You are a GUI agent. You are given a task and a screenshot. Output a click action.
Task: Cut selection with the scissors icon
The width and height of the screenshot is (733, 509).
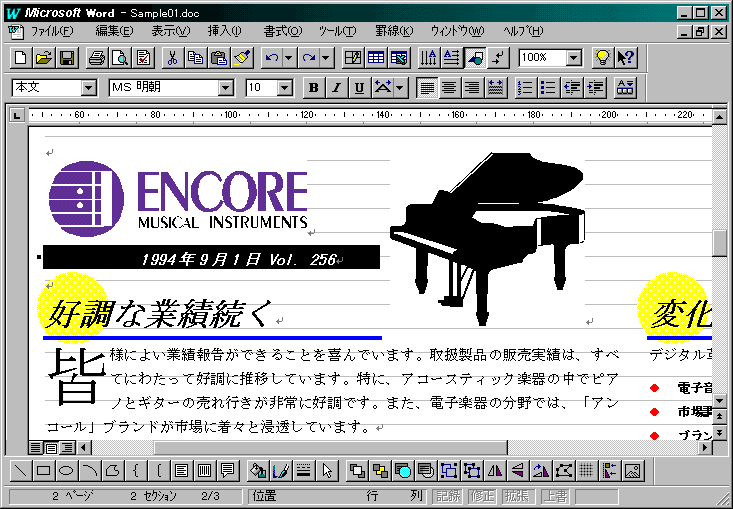173,58
